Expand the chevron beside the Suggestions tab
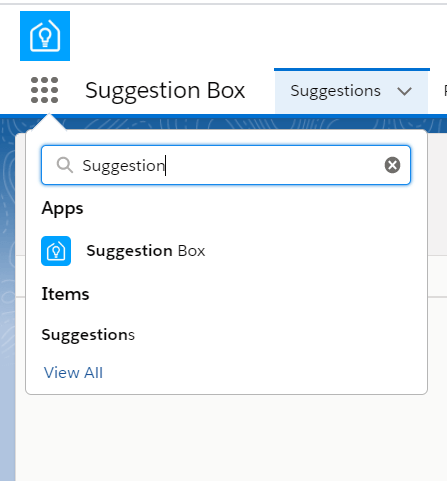The height and width of the screenshot is (481, 447). (x=405, y=91)
